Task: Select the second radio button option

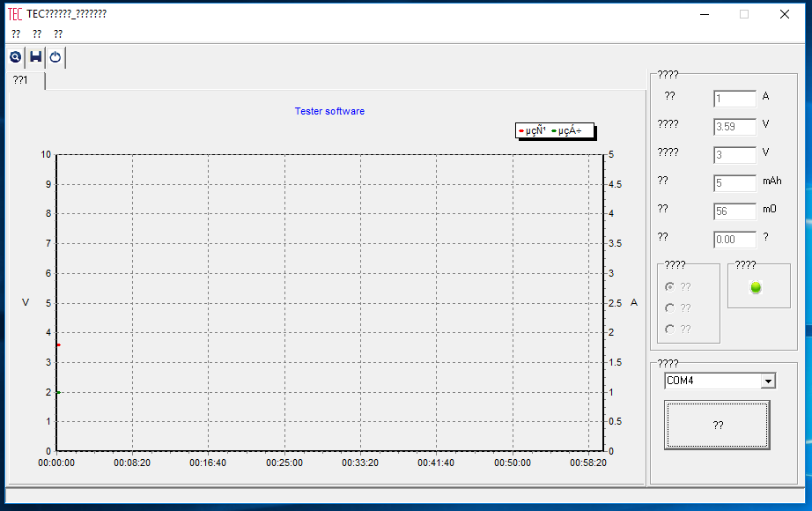Action: pos(670,308)
